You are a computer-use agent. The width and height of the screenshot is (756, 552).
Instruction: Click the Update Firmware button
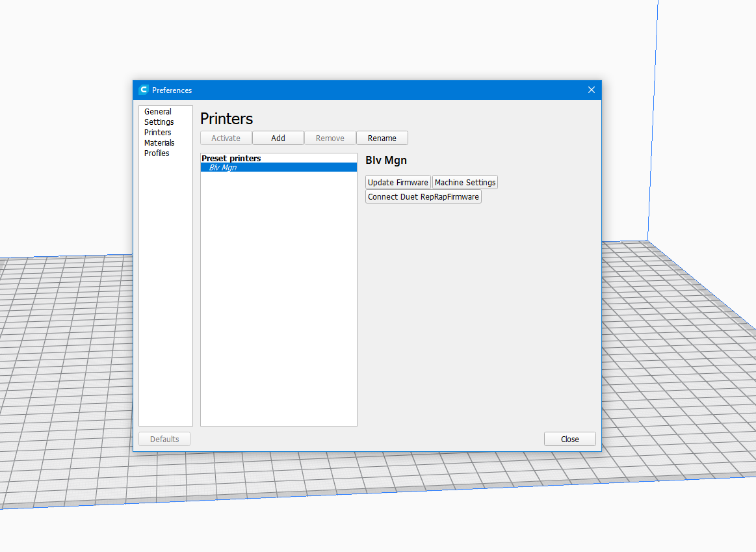coord(398,183)
